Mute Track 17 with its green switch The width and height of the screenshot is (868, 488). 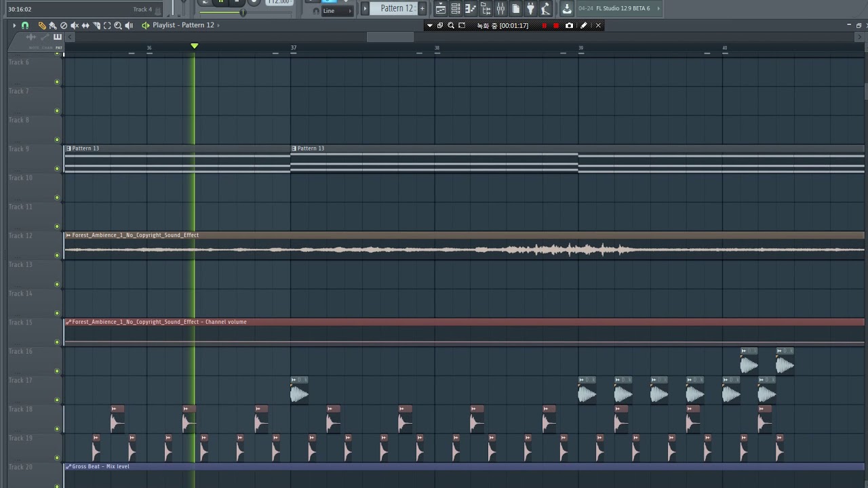tap(57, 400)
